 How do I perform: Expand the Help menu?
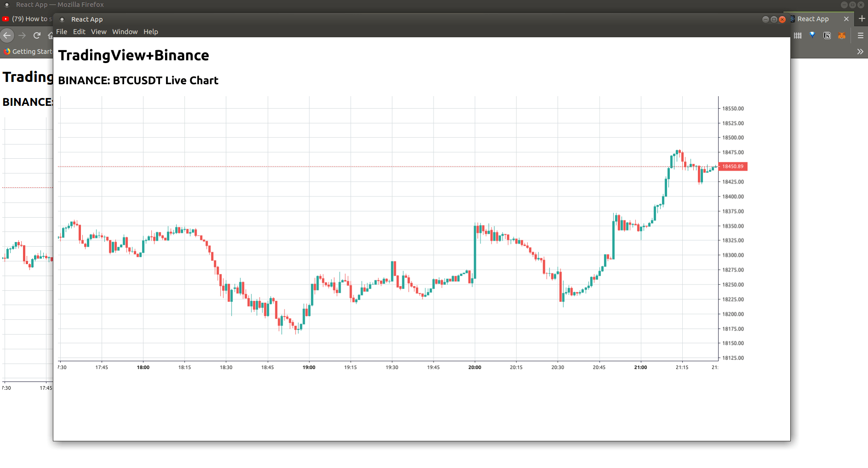tap(151, 32)
